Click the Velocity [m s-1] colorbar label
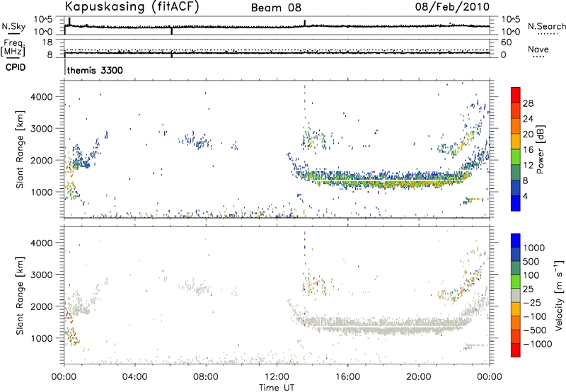The height and width of the screenshot is (392, 566). [559, 295]
